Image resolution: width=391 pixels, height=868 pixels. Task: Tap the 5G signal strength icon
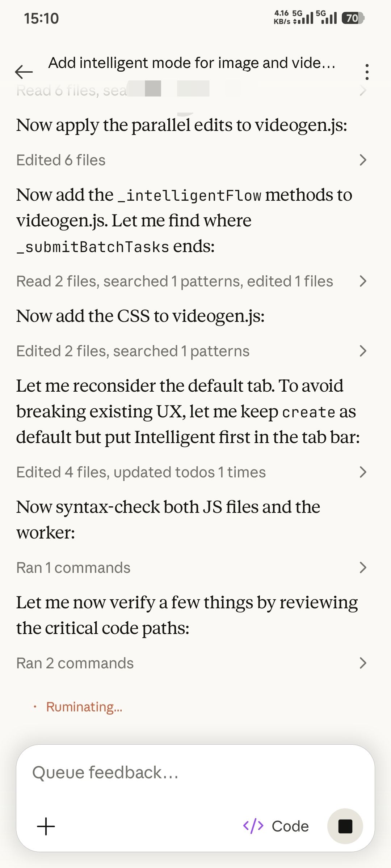303,17
